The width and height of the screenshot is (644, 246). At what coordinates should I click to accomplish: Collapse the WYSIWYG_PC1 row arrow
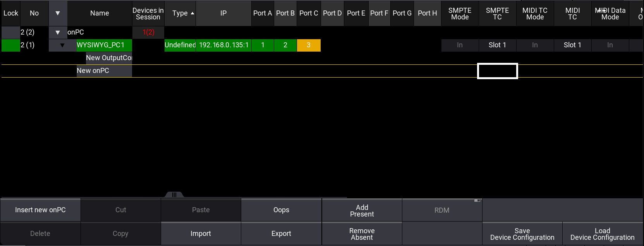(x=62, y=45)
